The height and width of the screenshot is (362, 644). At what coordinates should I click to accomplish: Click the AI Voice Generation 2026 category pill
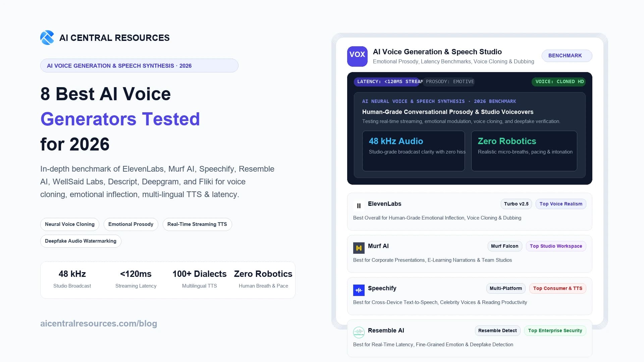pos(139,66)
